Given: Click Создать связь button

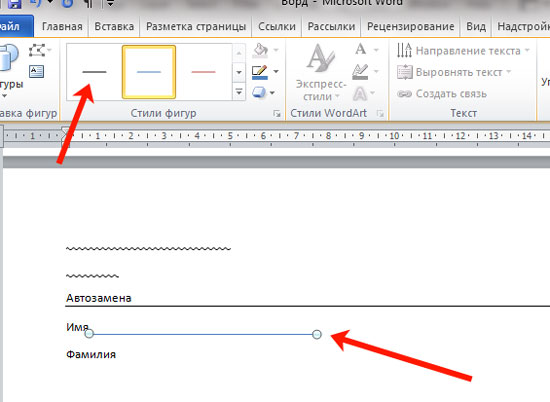Looking at the screenshot, I should [x=442, y=94].
